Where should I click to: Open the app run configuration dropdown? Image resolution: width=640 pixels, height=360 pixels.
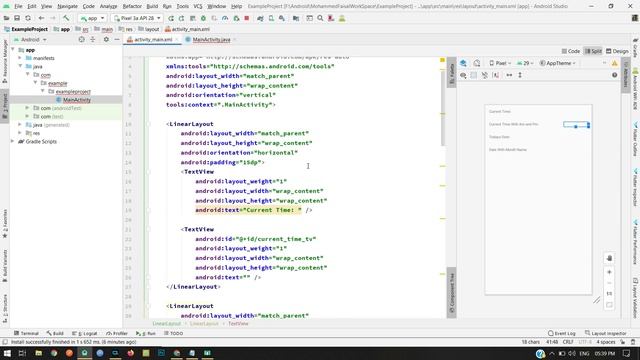tap(92, 18)
